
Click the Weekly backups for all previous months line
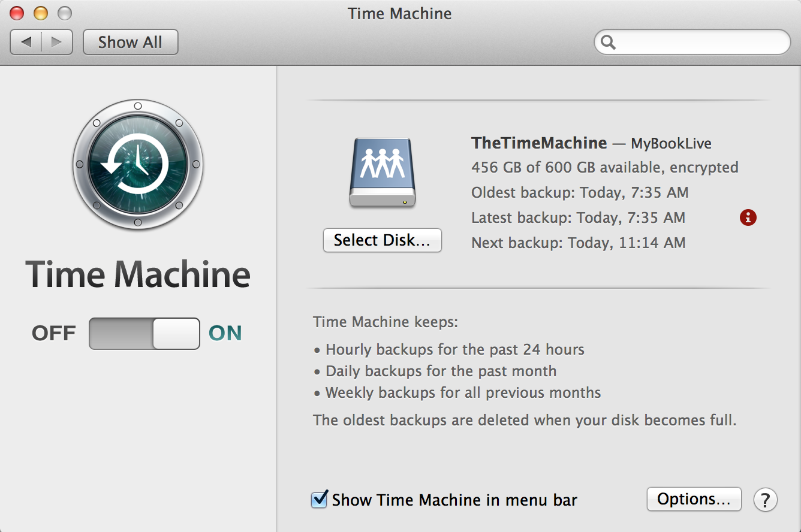coord(457,392)
